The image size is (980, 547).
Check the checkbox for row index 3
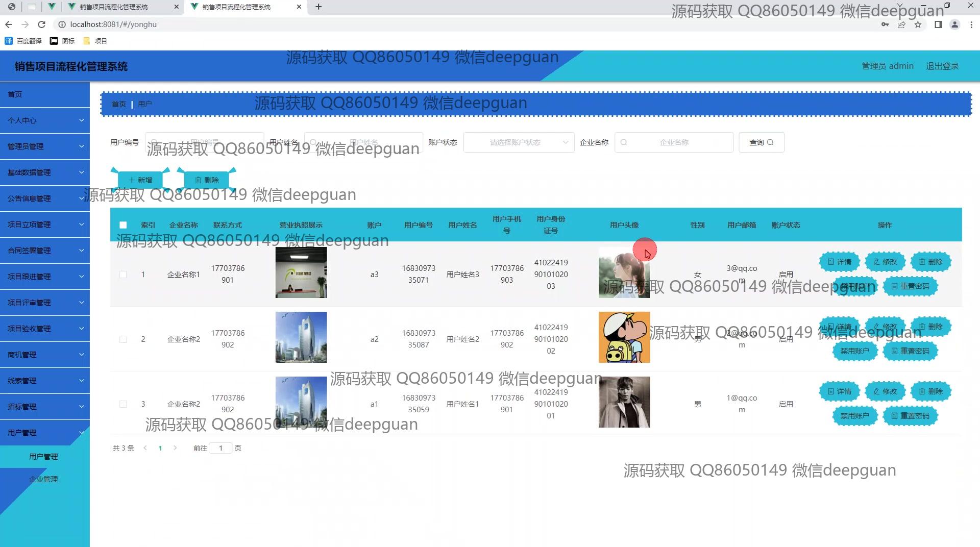tap(123, 404)
